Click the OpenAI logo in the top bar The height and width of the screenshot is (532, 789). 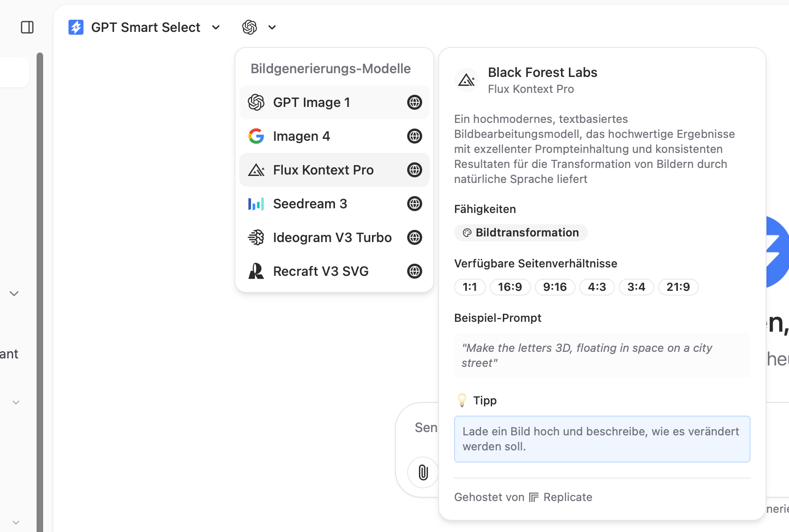pos(250,27)
